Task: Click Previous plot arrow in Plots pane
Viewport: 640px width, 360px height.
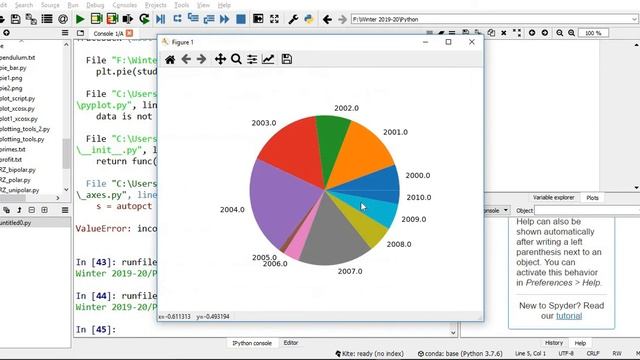Action: pyautogui.click(x=532, y=33)
